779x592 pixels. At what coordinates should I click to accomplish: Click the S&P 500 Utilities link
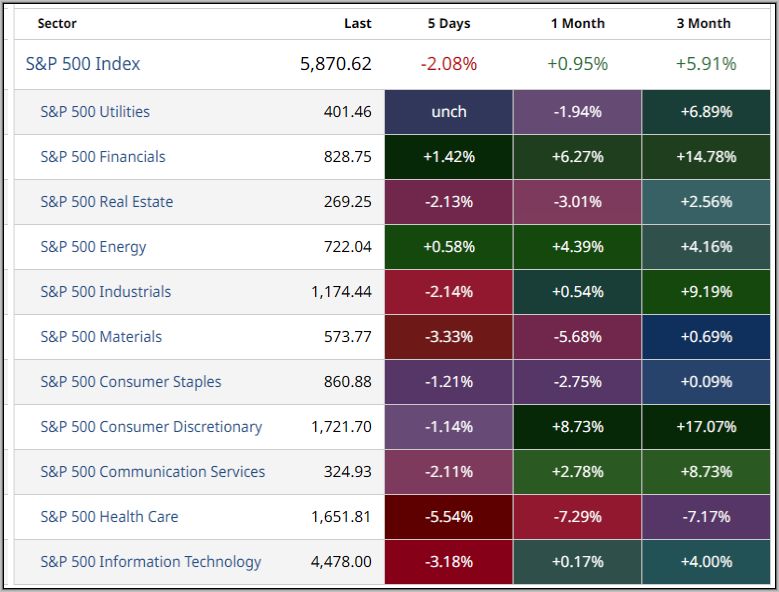pyautogui.click(x=95, y=112)
